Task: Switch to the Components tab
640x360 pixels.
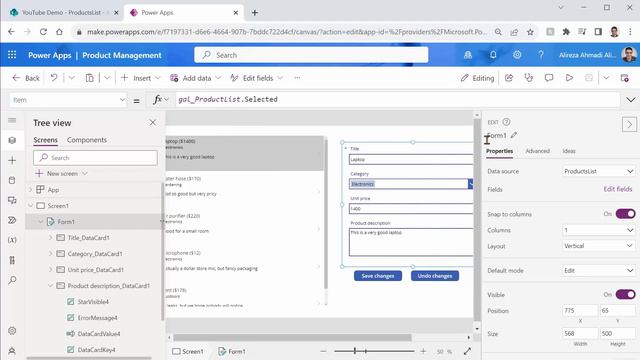Action: point(87,140)
